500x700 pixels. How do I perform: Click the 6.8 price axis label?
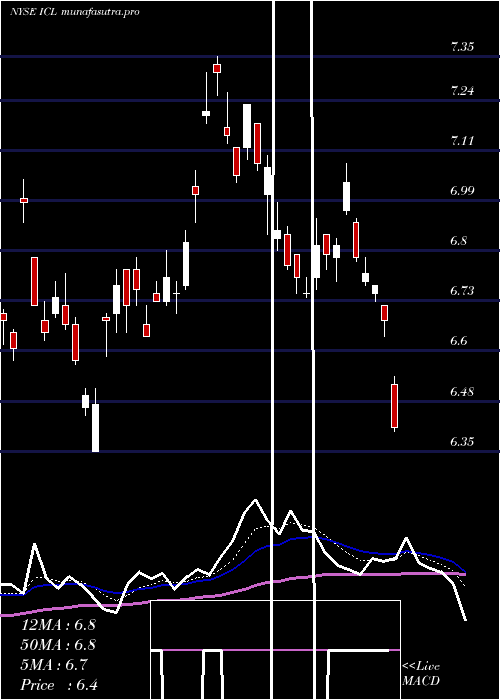pos(459,241)
